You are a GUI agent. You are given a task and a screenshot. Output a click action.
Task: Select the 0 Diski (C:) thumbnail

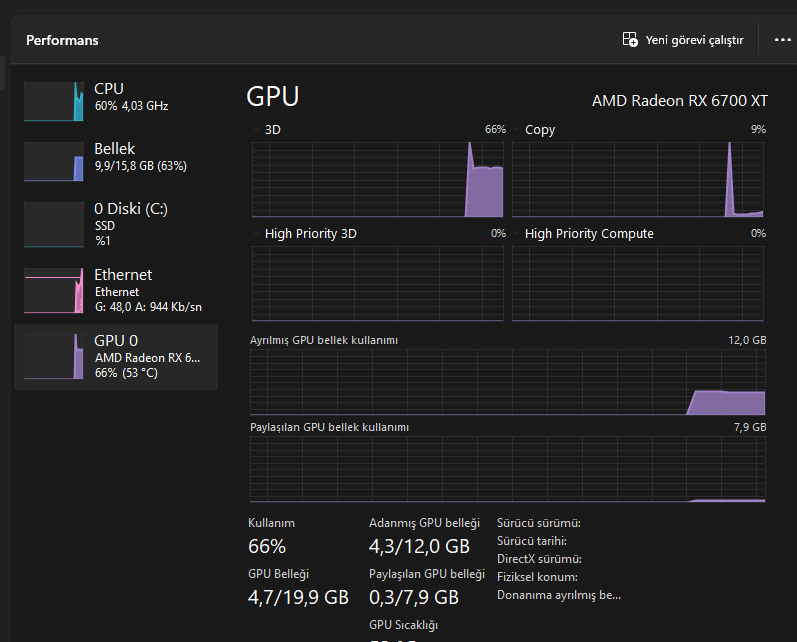[54, 224]
